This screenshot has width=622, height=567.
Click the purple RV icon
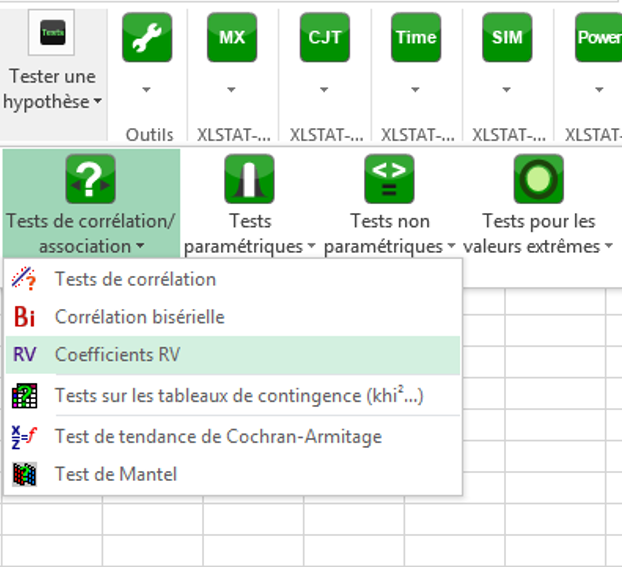tap(25, 354)
